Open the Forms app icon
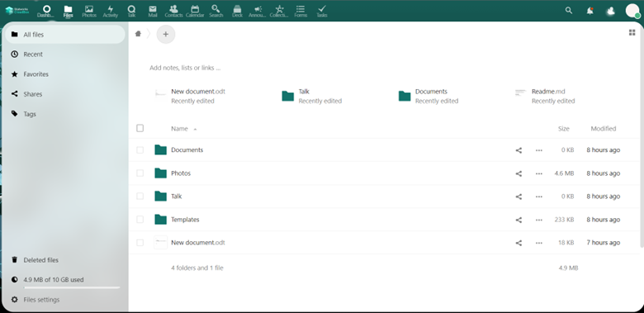The width and height of the screenshot is (644, 313). [301, 11]
